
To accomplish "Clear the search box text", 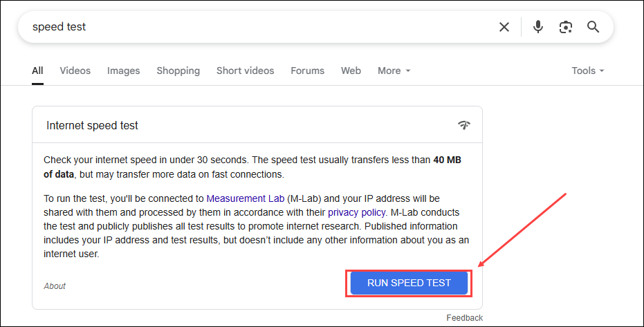I will 504,27.
